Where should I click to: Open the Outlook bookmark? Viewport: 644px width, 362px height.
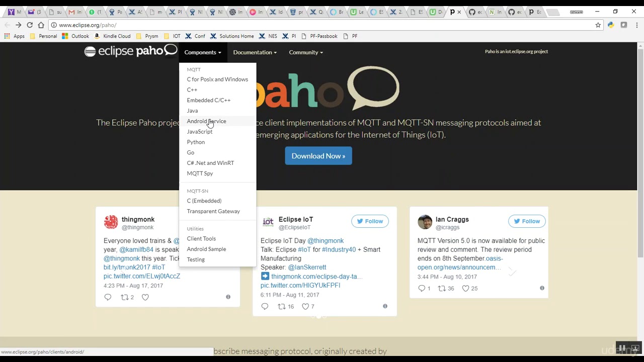click(x=75, y=36)
